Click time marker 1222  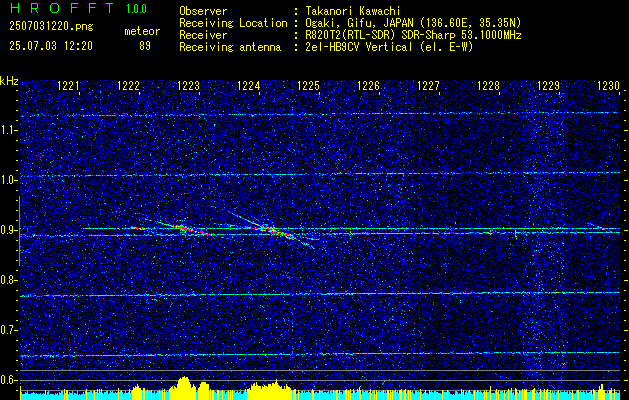(x=128, y=85)
